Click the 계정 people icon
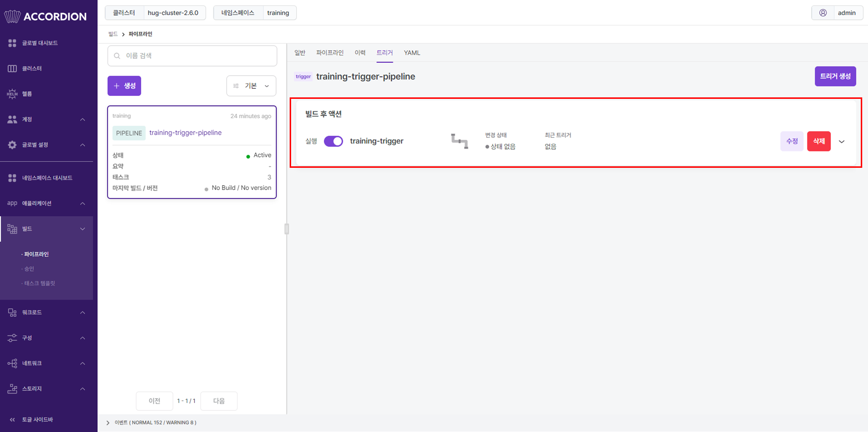Viewport: 868px width, 432px height. 13,120
